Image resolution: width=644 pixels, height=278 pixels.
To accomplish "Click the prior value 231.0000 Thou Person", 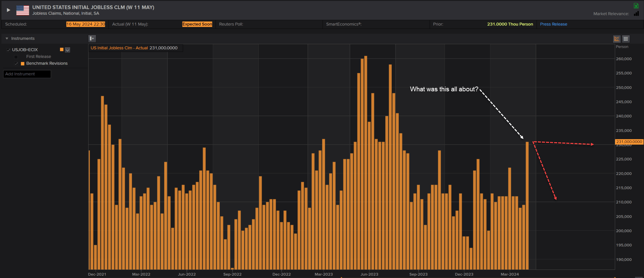I will tap(510, 24).
